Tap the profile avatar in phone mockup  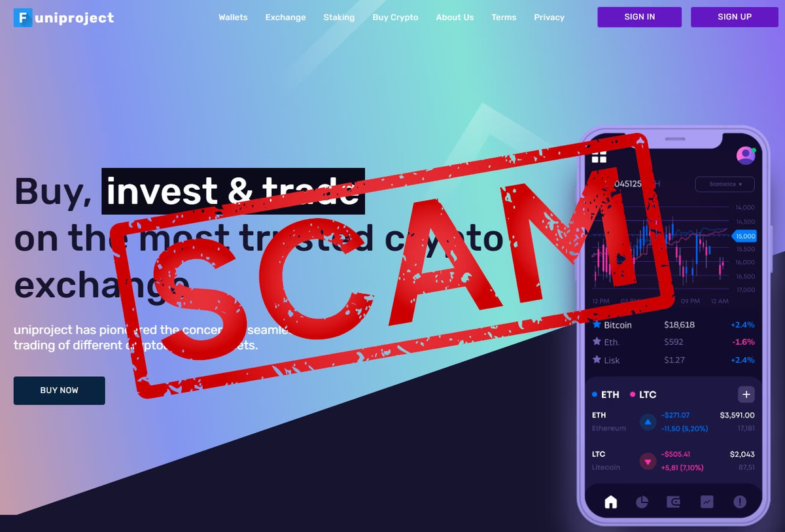746,155
